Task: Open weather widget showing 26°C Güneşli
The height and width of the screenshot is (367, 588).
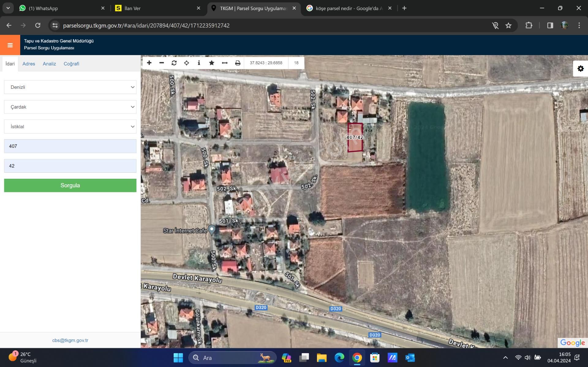Action: point(22,358)
